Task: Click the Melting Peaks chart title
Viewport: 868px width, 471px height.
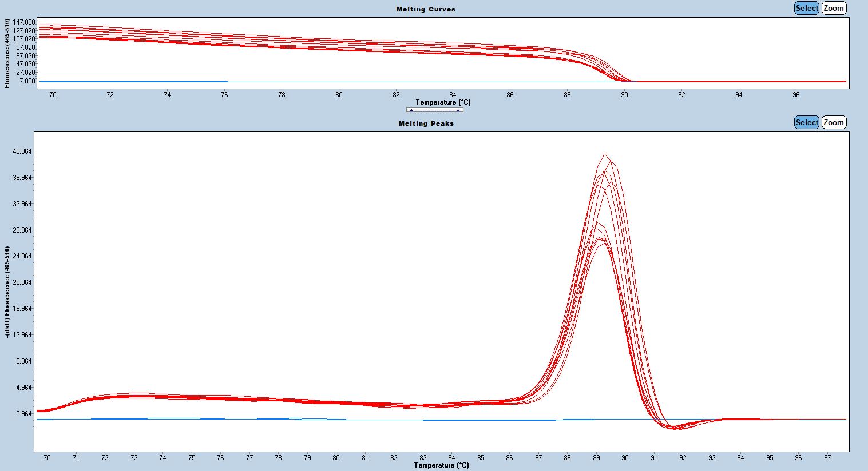Action: click(426, 123)
